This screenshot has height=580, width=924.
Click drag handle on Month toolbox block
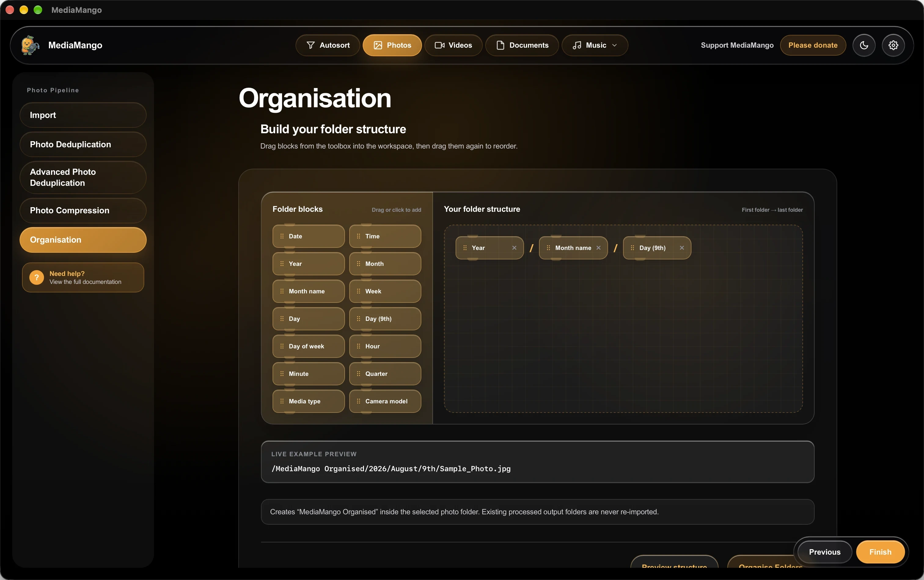coord(358,264)
